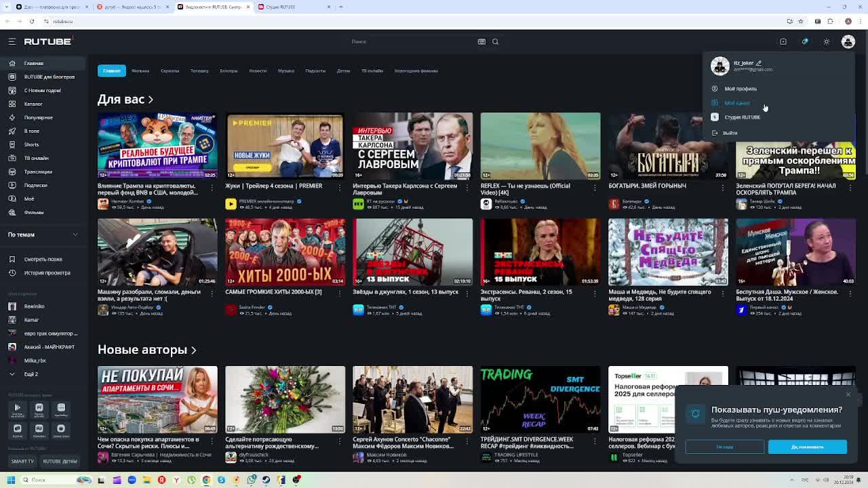Open options menu for REFLEX video

pos(595,187)
